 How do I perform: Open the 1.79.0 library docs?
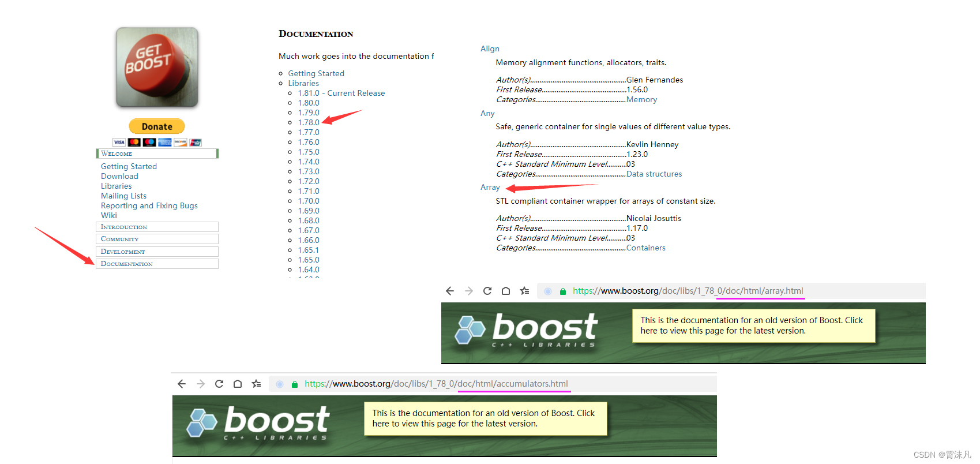pos(309,113)
